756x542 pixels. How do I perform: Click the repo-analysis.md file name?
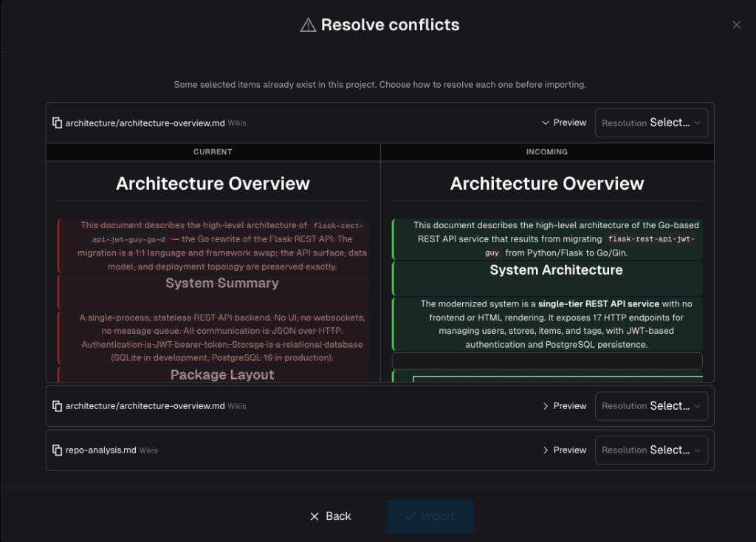pyautogui.click(x=100, y=450)
